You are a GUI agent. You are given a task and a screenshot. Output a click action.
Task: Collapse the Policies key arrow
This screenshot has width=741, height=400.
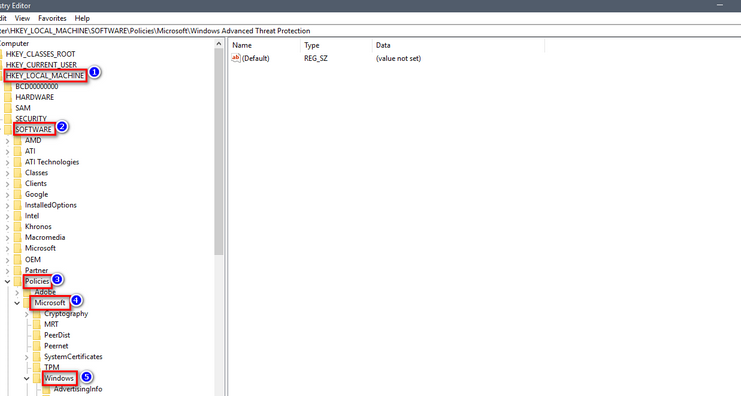[7, 282]
